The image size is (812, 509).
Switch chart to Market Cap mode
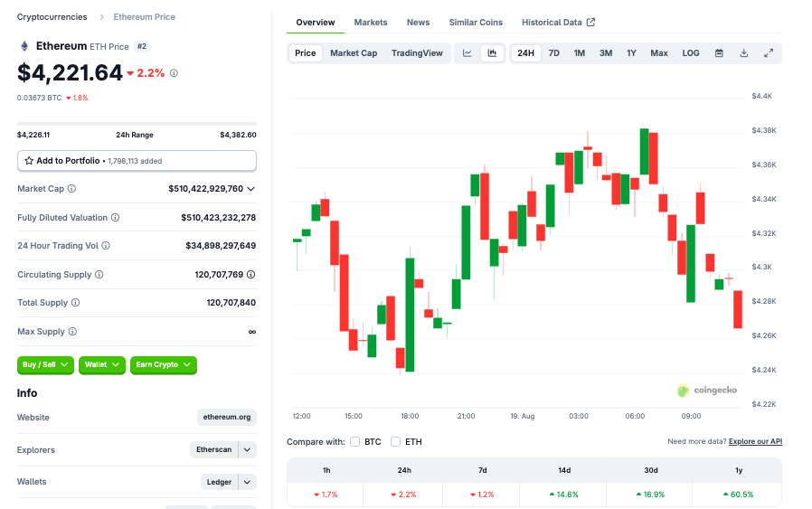[x=354, y=52]
